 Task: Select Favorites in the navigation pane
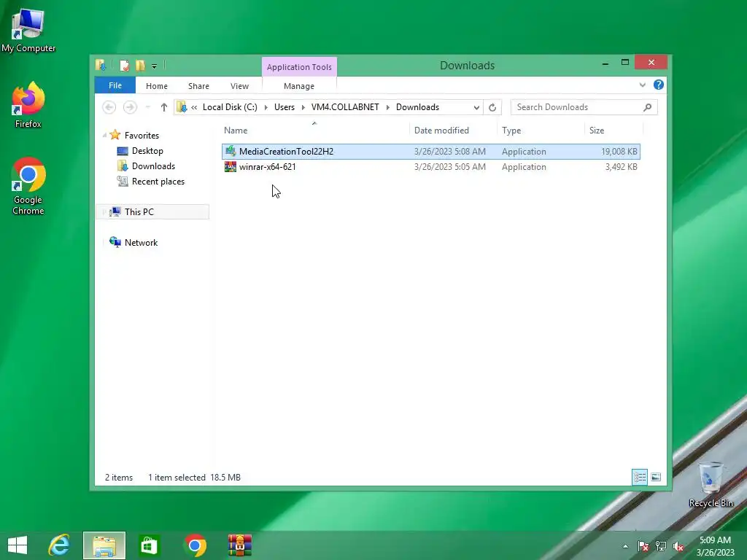tap(142, 136)
